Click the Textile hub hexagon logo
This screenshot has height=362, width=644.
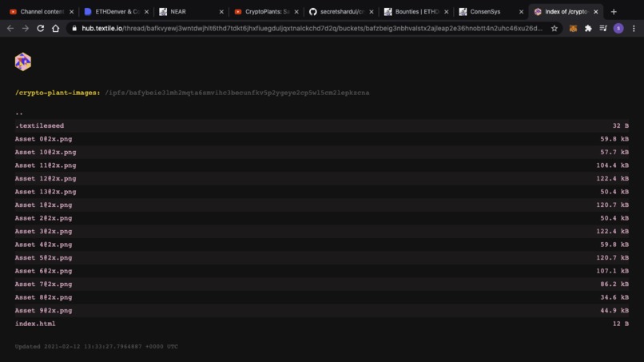tap(23, 62)
